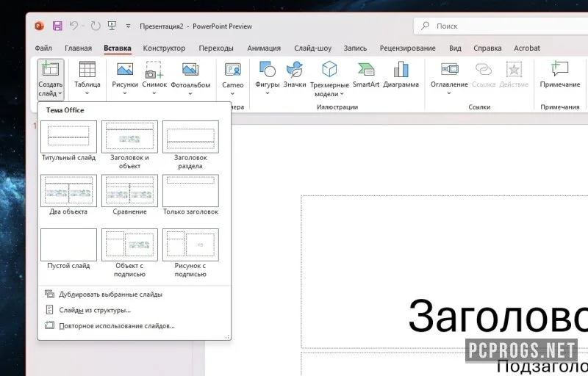The image size is (588, 376).
Task: Insert icons via Значки button
Action: 295,69
